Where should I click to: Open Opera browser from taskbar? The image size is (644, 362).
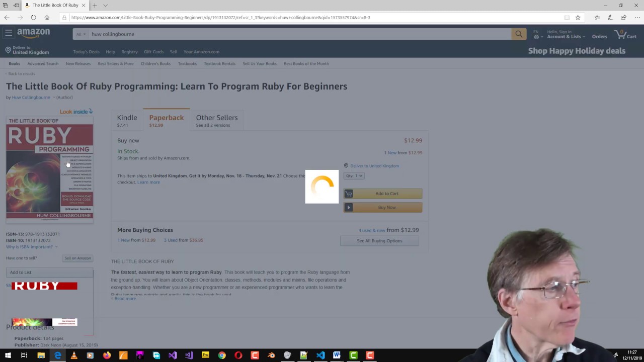pyautogui.click(x=238, y=355)
